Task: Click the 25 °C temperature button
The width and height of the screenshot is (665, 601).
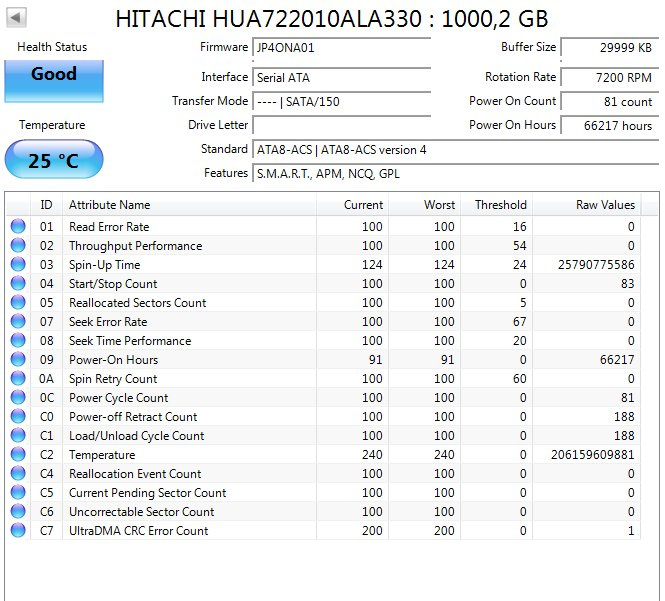Action: pos(54,159)
